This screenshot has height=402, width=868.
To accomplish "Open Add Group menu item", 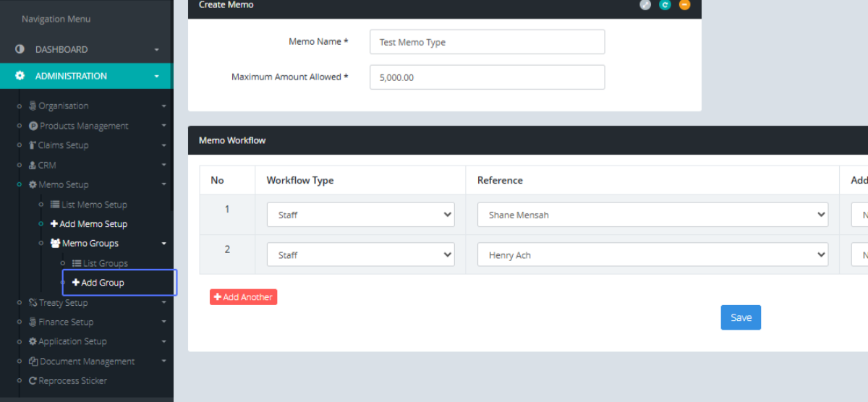I will (x=102, y=283).
